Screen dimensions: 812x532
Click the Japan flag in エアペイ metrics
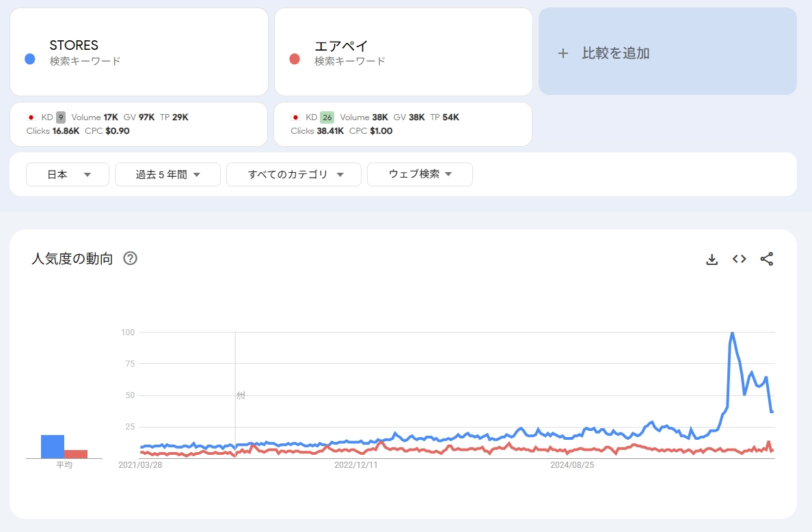pos(295,117)
